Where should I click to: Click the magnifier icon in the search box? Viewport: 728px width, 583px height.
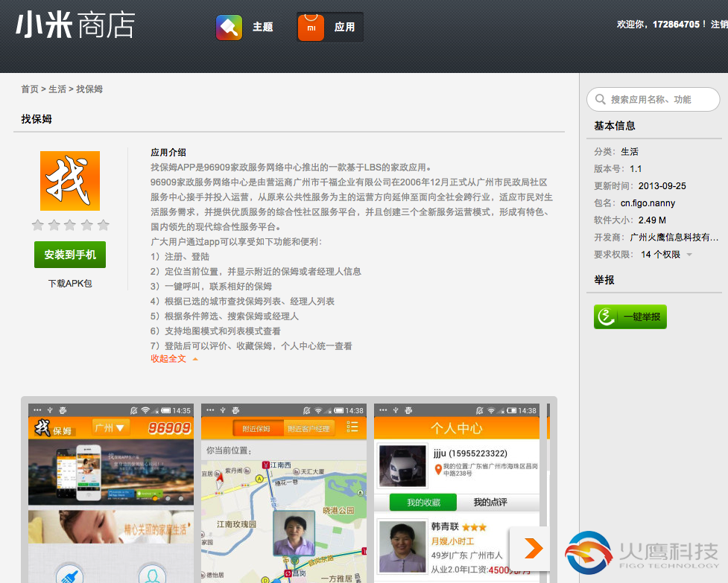point(601,99)
